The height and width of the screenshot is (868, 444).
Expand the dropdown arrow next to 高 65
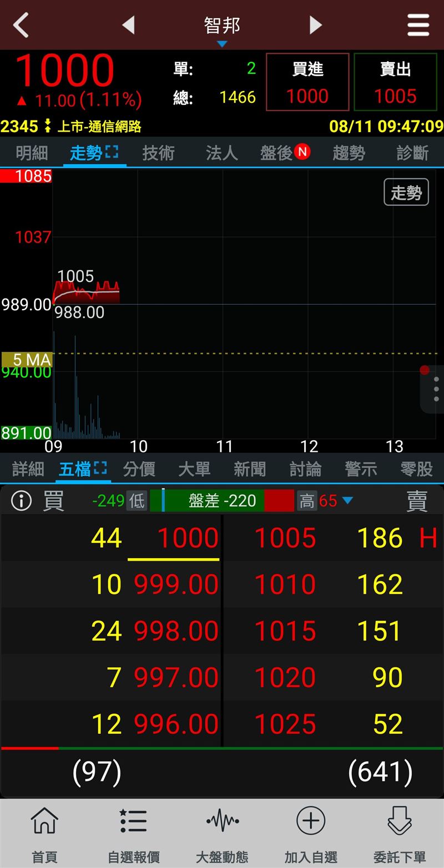coord(347,501)
